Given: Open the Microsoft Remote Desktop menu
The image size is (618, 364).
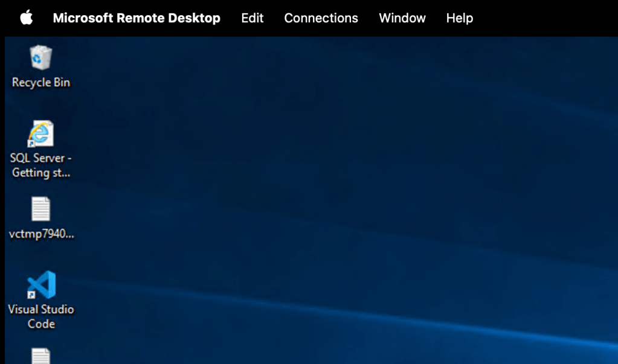Looking at the screenshot, I should click(x=137, y=18).
